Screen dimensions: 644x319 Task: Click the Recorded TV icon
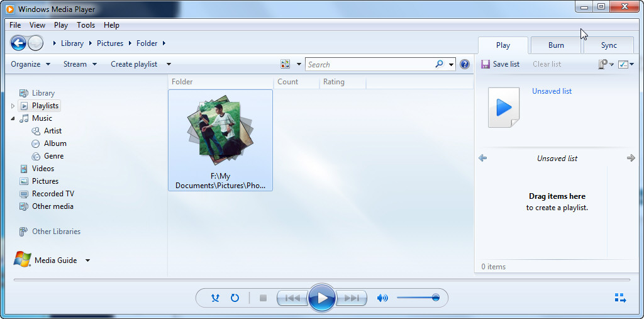point(25,194)
